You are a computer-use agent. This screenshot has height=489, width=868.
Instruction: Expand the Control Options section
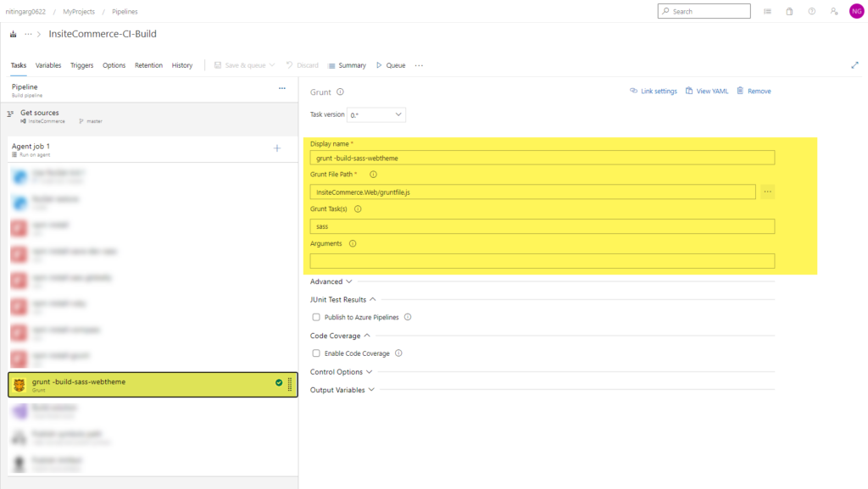pos(341,372)
